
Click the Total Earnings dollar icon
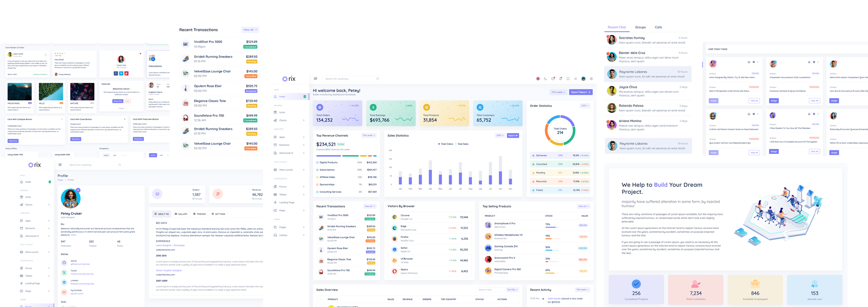tap(373, 107)
